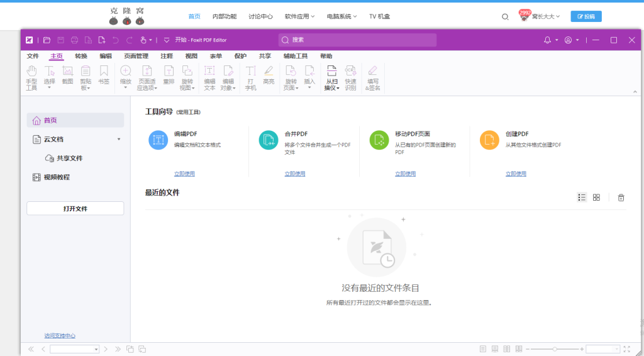
Task: Click the undo arrow icon
Action: (116, 40)
